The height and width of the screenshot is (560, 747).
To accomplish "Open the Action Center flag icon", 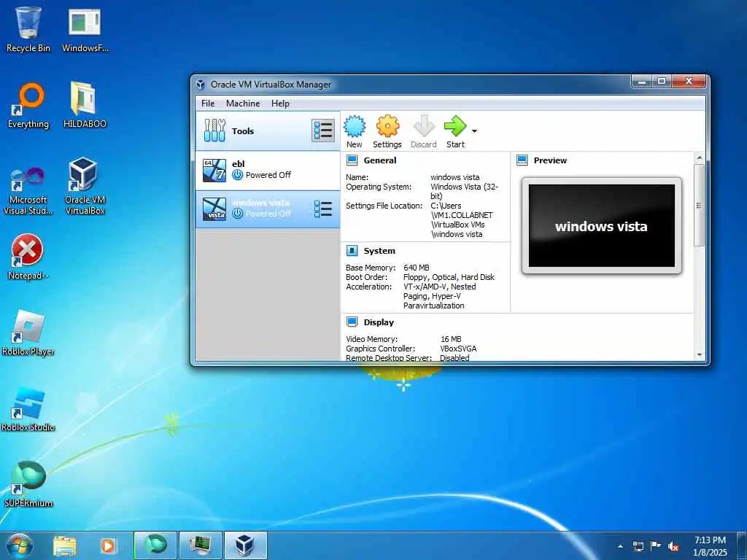I will [x=656, y=546].
